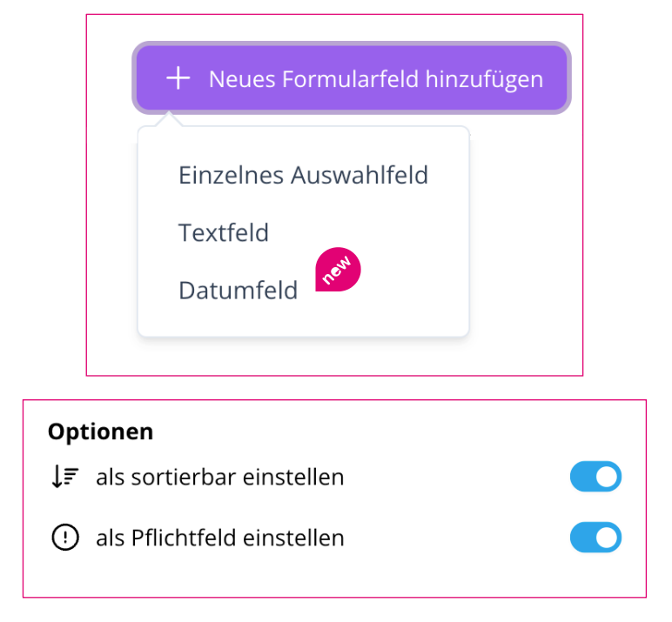This screenshot has height=622, width=672.
Task: Disable the "als Pflichtfeld einstellen" switch
Action: click(x=595, y=538)
